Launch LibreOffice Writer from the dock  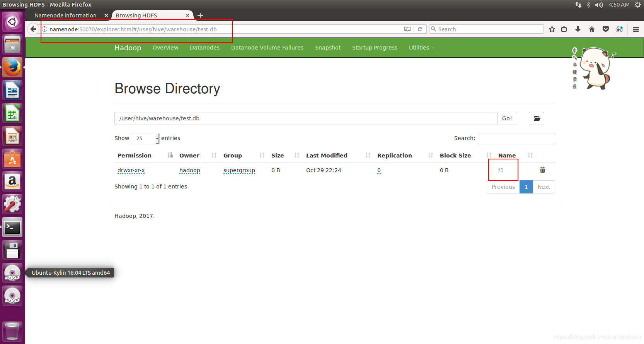[12, 90]
